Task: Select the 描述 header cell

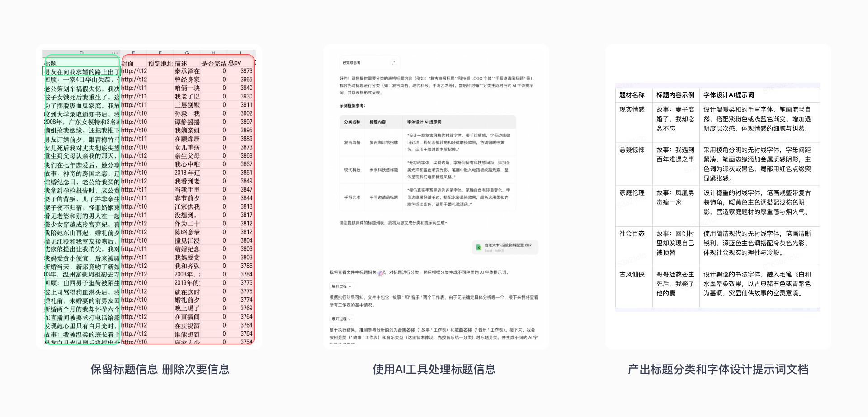Action: (187, 63)
